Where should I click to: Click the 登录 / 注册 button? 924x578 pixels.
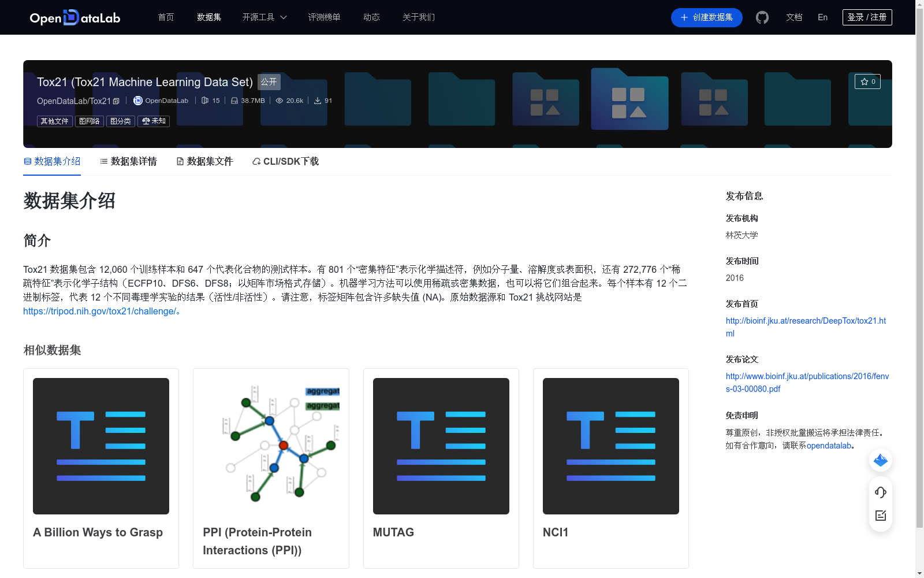tap(867, 17)
